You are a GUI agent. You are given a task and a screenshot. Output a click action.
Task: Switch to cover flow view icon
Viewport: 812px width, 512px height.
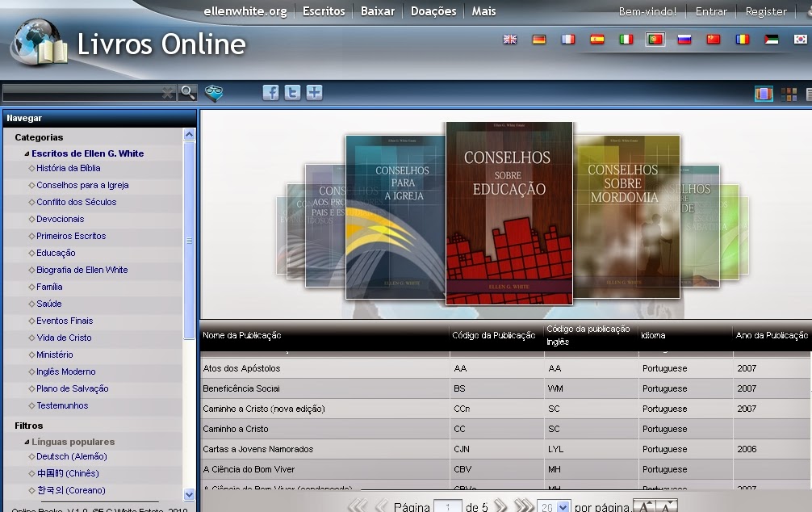[764, 94]
